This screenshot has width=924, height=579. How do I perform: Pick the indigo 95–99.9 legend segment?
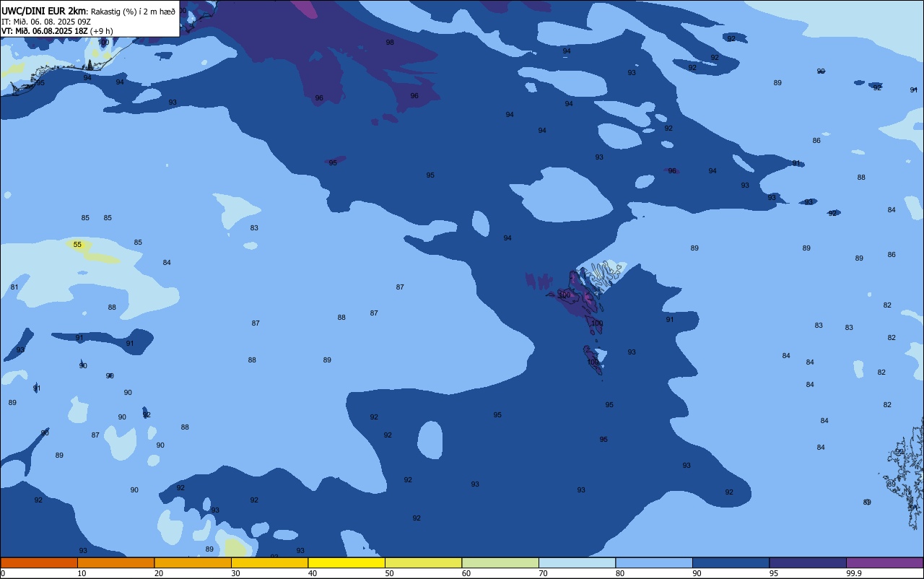(x=808, y=562)
